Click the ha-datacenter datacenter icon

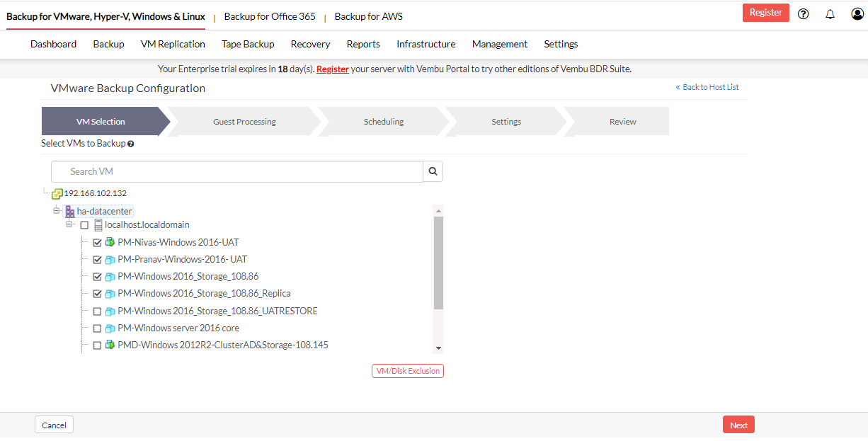70,211
